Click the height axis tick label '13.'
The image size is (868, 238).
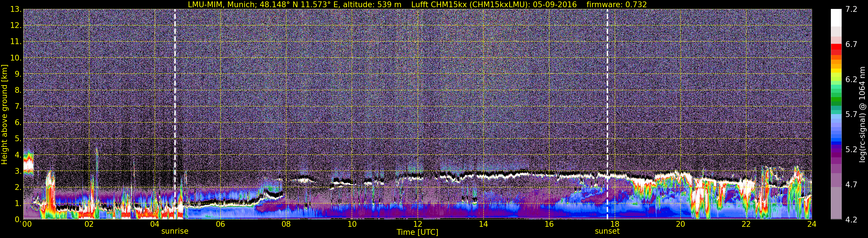[x=16, y=10]
